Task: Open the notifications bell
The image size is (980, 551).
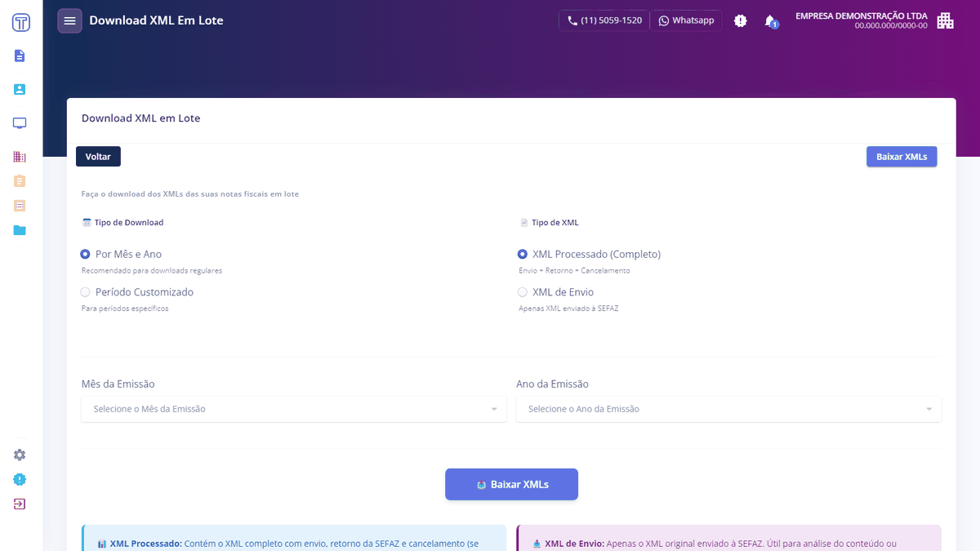Action: (770, 20)
